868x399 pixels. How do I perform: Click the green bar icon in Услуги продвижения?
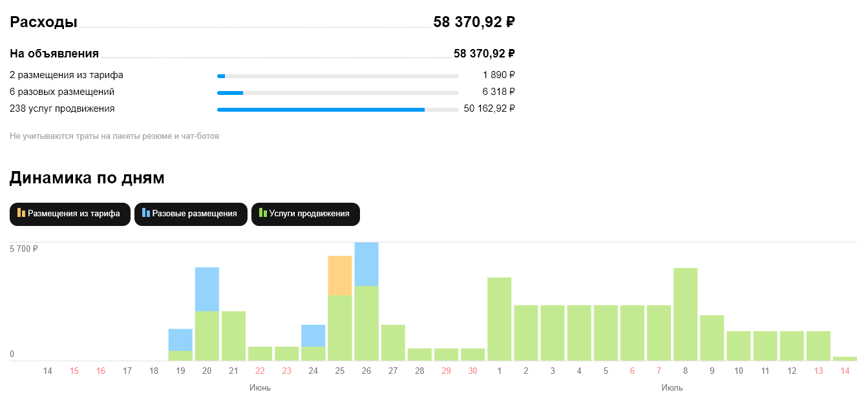click(x=263, y=212)
